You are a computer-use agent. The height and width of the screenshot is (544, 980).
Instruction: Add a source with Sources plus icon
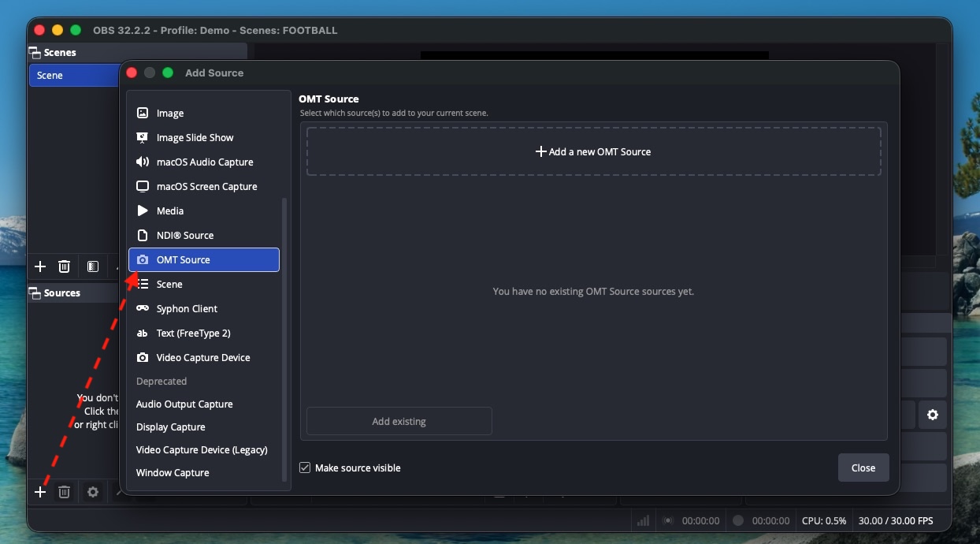tap(40, 492)
